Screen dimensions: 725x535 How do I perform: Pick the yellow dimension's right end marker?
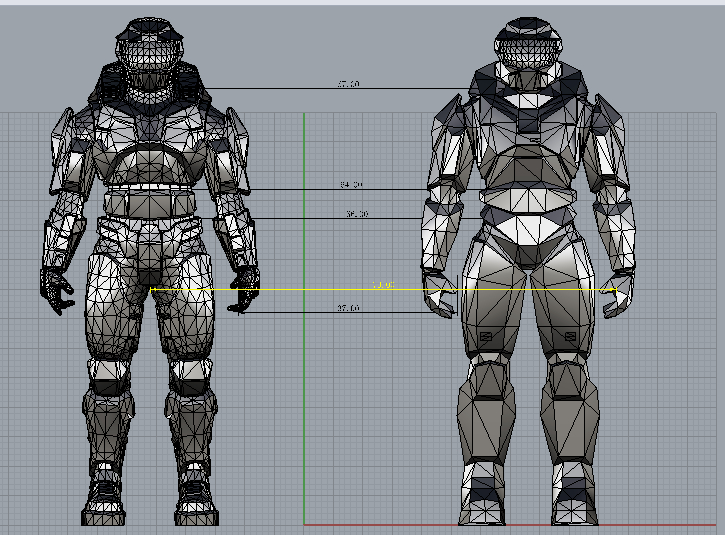(x=615, y=289)
